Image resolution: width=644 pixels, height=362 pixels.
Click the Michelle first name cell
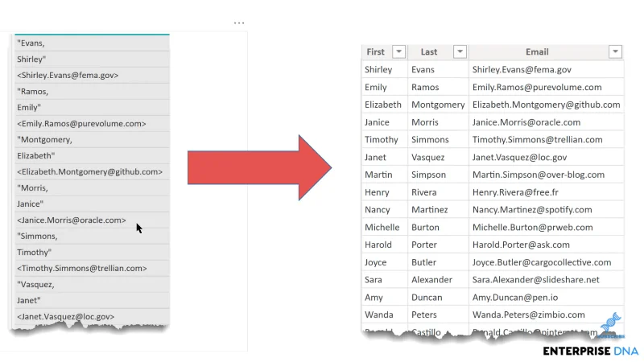click(x=385, y=228)
